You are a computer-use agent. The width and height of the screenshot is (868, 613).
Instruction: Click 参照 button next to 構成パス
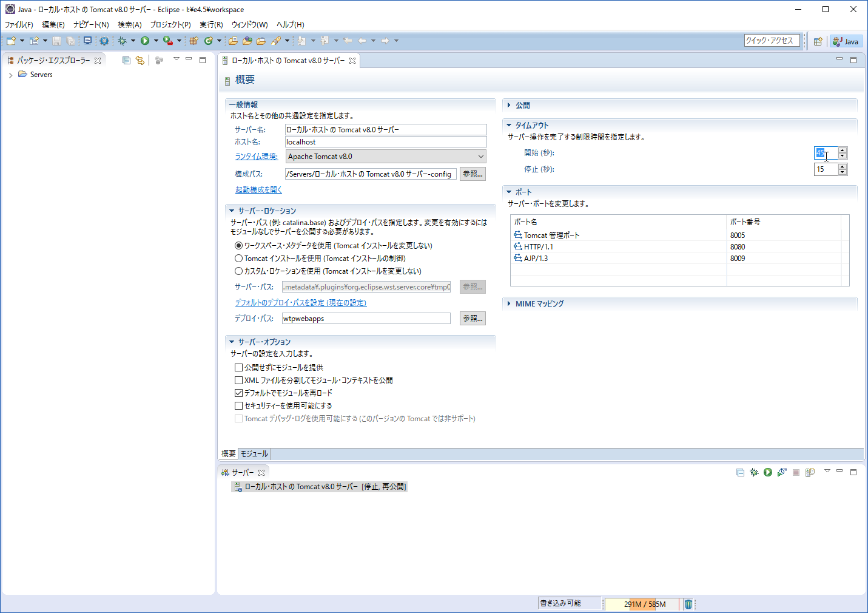click(x=473, y=174)
